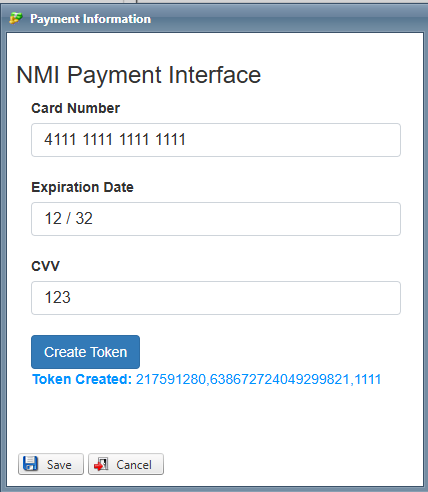Screen dimensions: 428x492
Task: Click the 123 value in CVV field
Action: click(x=57, y=297)
